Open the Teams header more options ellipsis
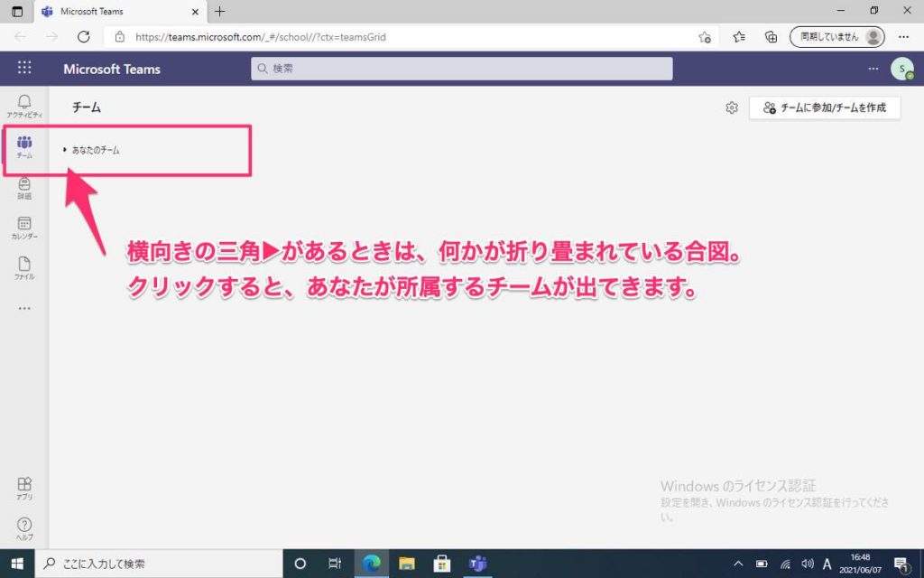 pos(873,69)
